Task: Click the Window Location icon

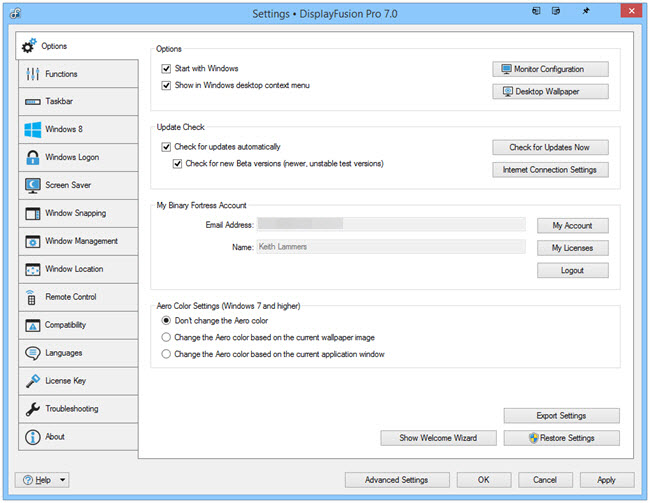Action: click(x=33, y=270)
